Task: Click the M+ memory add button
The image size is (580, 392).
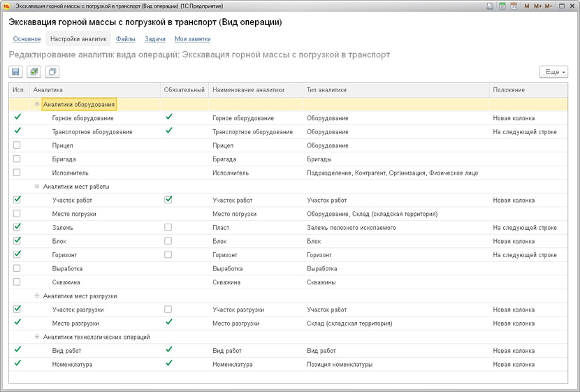Action: click(537, 6)
